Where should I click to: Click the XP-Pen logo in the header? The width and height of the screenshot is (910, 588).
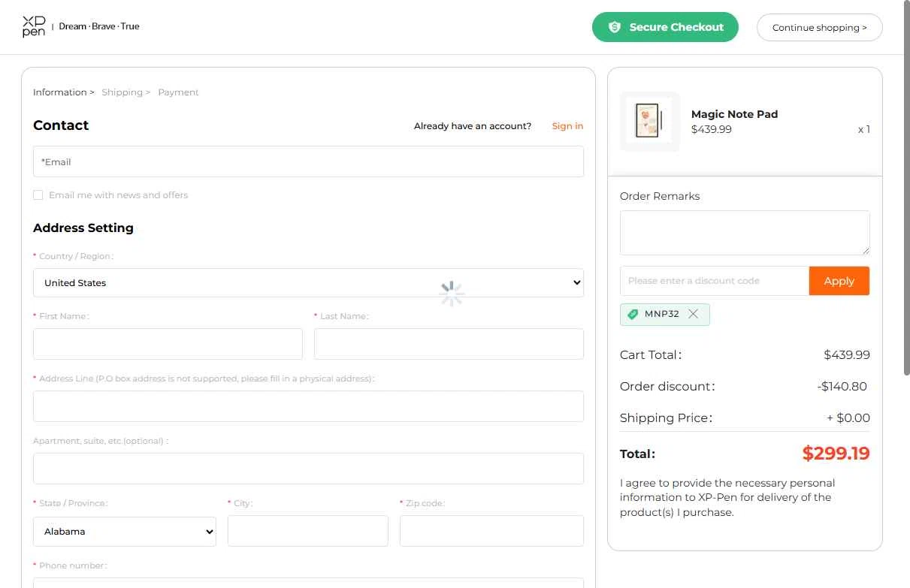[x=34, y=26]
